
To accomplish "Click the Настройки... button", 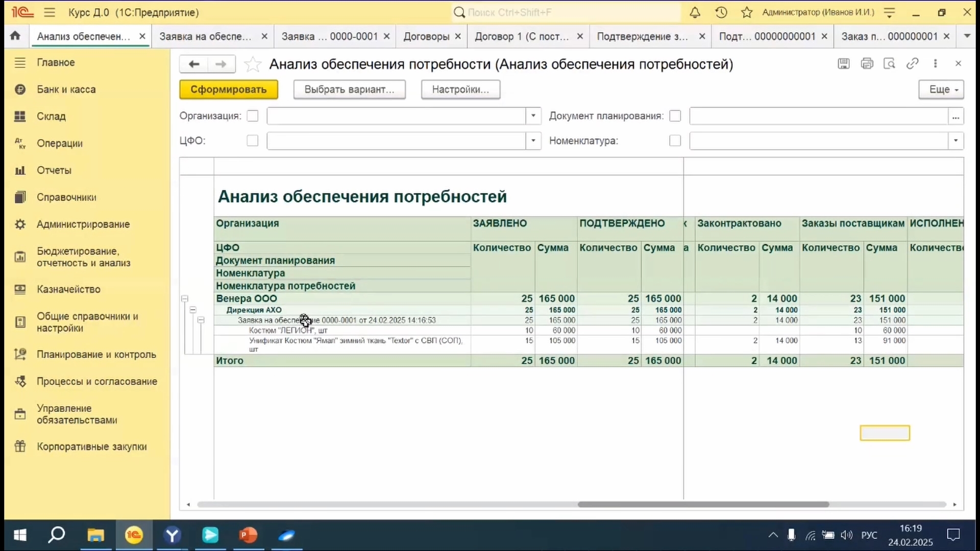I will point(460,90).
